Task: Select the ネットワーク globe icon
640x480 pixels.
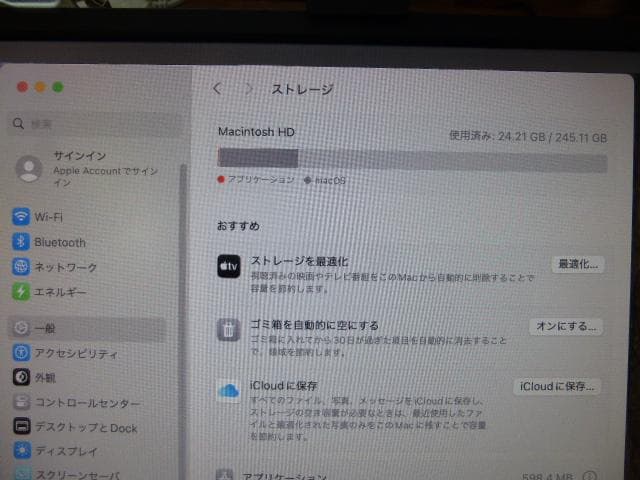Action: pos(21,267)
